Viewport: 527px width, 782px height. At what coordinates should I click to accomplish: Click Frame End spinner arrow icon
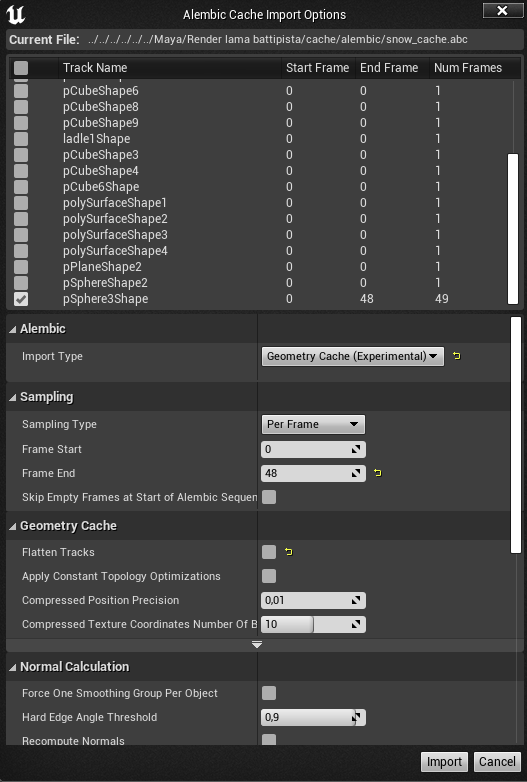tap(356, 473)
